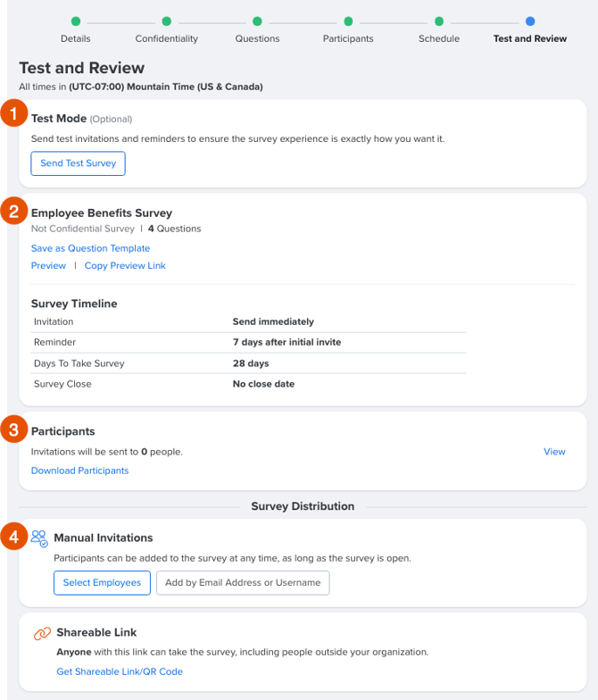Screen dimensions: 598x700
Task: Click the Select Employees button
Action: (102, 582)
